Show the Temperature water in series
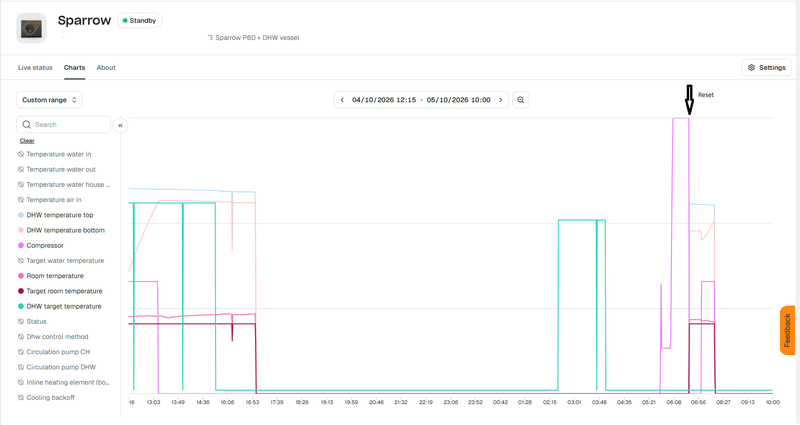This screenshot has width=800, height=425. (55, 154)
